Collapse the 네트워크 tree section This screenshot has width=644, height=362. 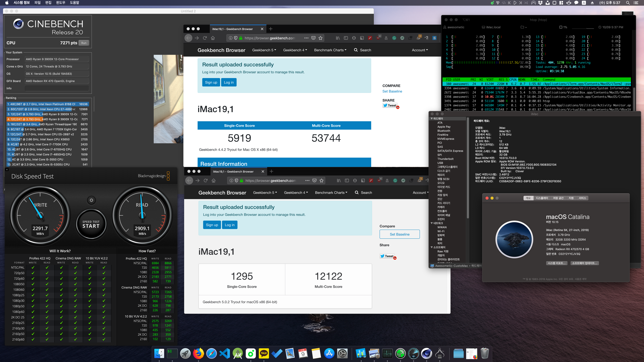(432, 223)
